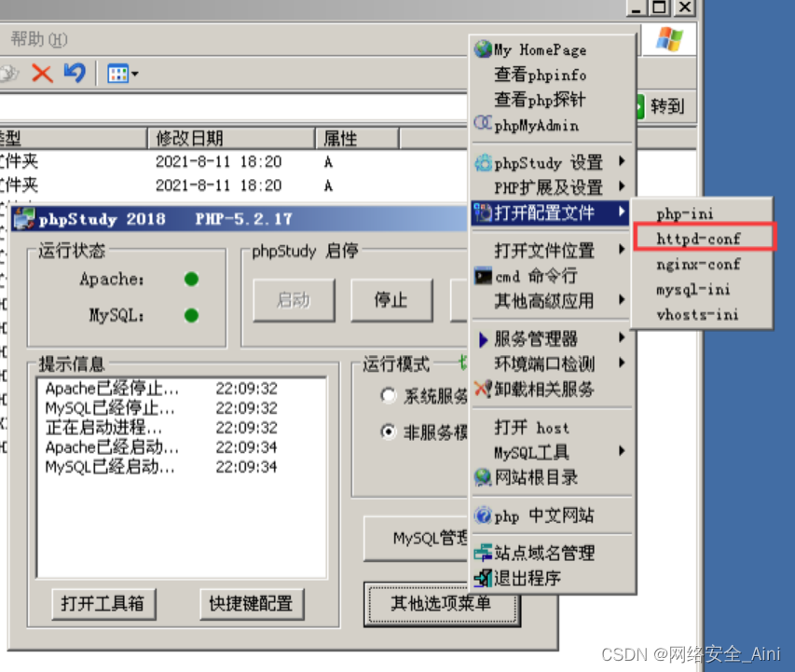Click the MySQL管理 button

pos(417,538)
